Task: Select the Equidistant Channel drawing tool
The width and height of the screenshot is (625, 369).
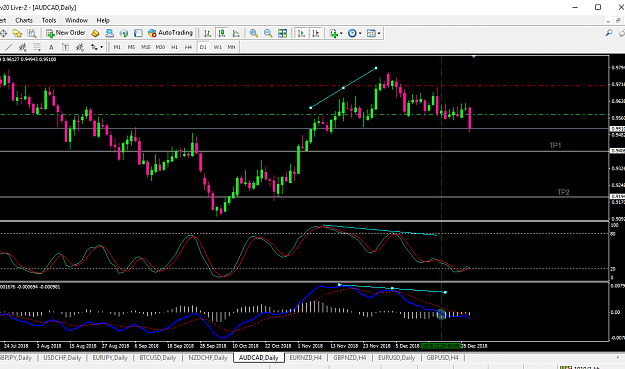Action: (23, 47)
